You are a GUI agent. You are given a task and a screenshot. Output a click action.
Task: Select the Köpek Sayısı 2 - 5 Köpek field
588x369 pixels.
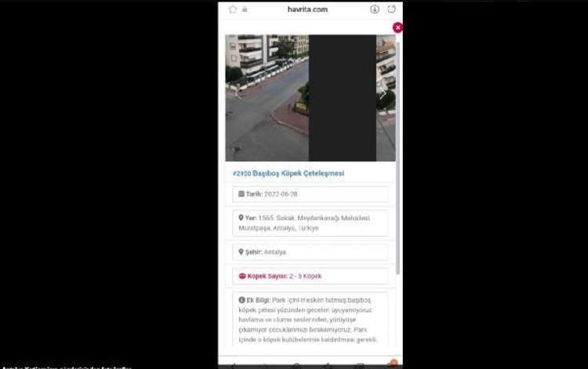point(310,277)
